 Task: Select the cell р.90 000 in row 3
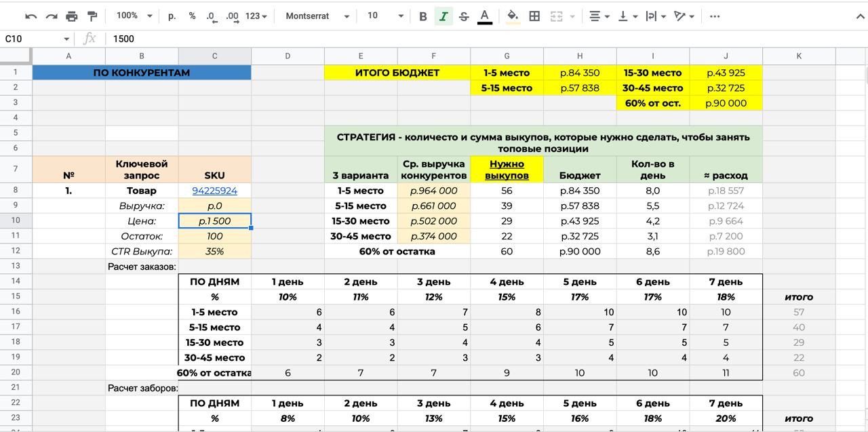tap(726, 103)
